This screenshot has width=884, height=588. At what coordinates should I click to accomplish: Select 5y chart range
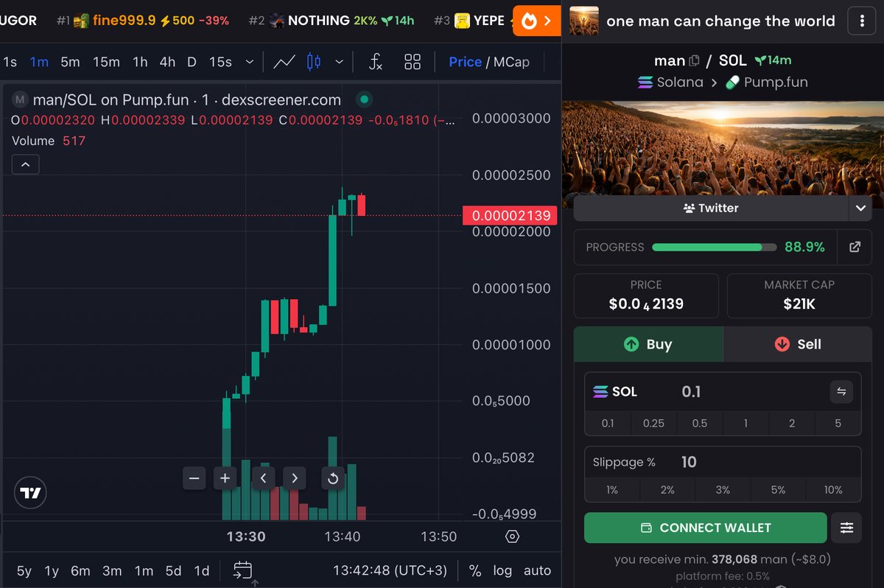pyautogui.click(x=24, y=570)
